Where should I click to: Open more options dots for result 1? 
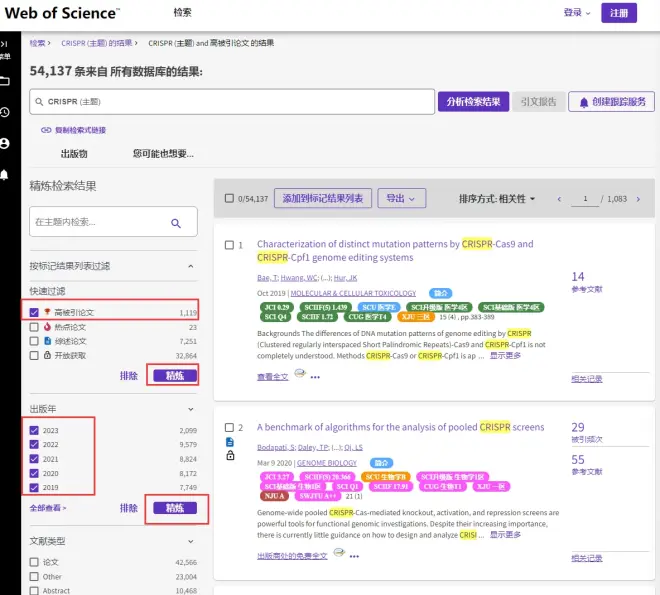point(315,377)
